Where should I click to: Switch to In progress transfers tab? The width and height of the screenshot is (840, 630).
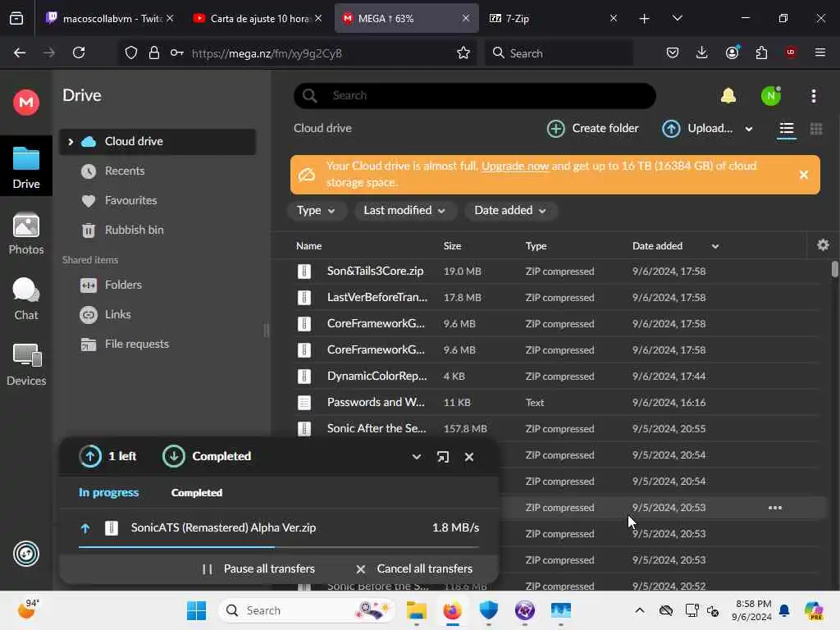(x=109, y=493)
